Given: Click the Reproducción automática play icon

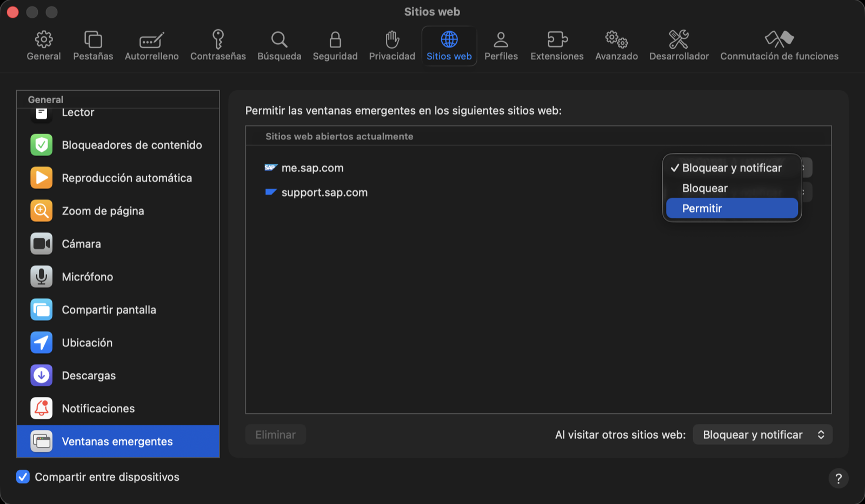Looking at the screenshot, I should pyautogui.click(x=42, y=178).
